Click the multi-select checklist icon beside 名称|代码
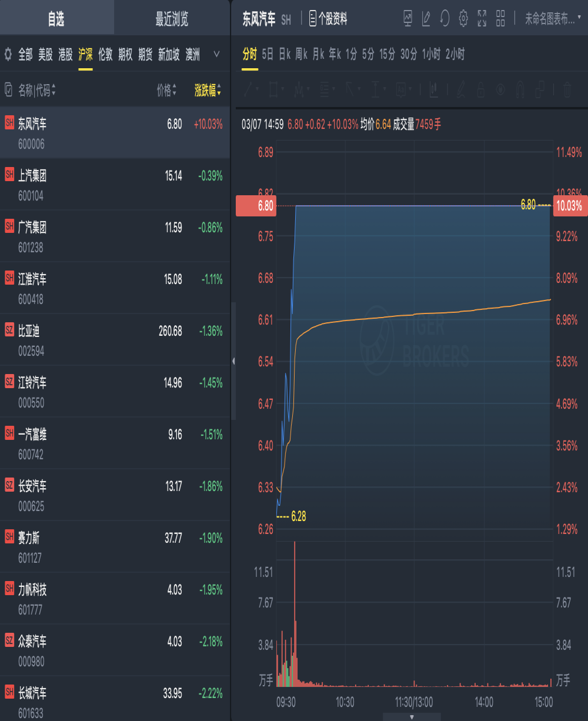588x721 pixels. point(8,90)
